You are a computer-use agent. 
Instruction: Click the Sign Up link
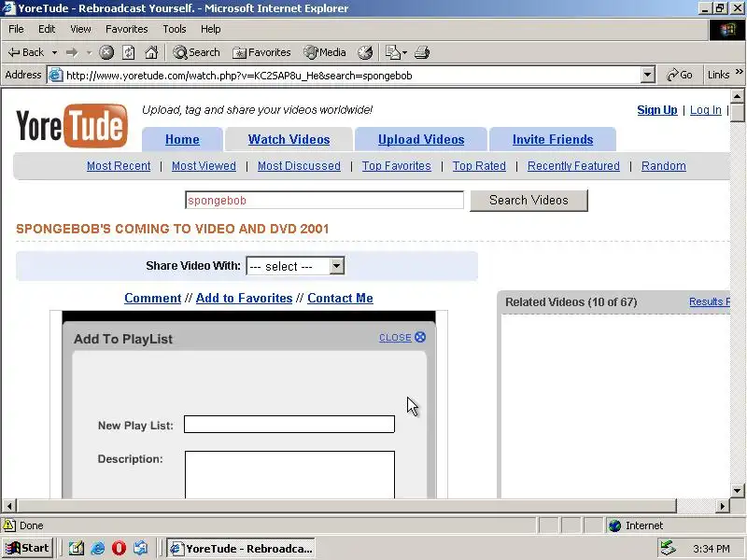[x=657, y=110]
